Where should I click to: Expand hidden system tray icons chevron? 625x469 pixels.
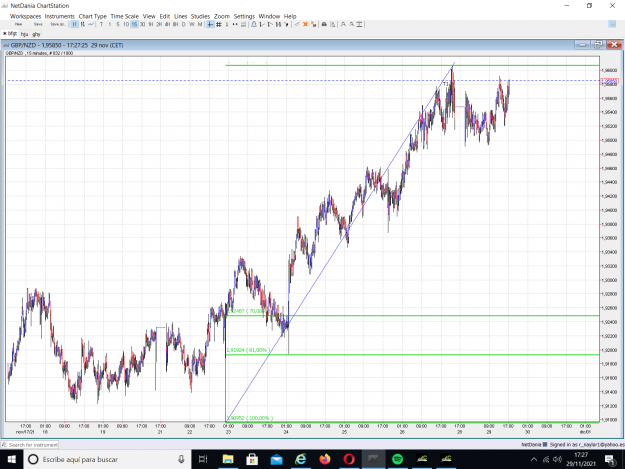point(534,459)
